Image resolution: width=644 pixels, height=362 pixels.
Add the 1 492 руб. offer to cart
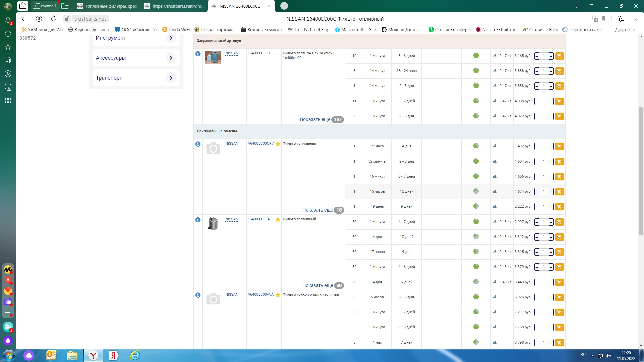(x=559, y=146)
